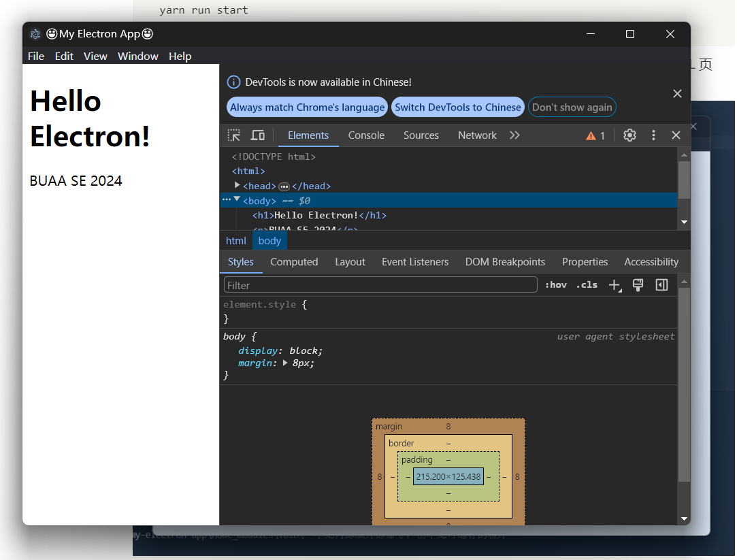Select html in the breadcrumb bar
Viewport: 737px width, 560px height.
click(236, 241)
